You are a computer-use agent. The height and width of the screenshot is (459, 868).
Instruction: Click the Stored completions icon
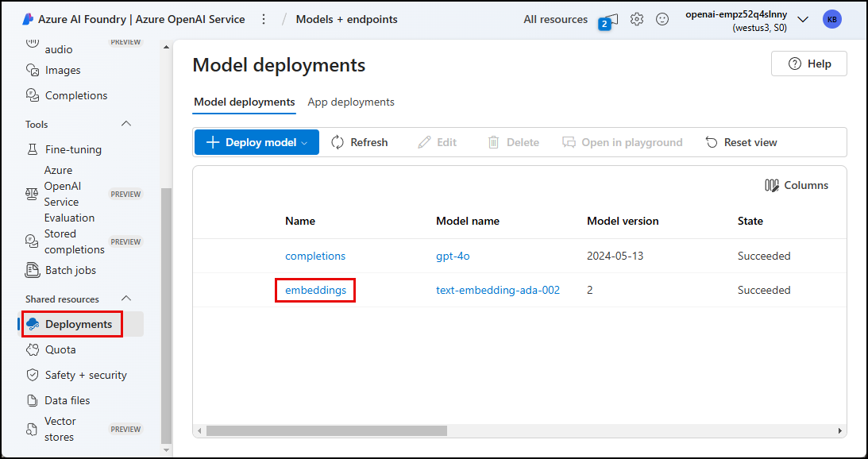[x=32, y=241]
